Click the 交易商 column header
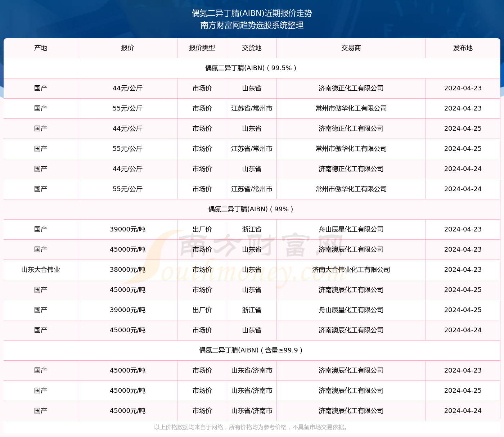The width and height of the screenshot is (504, 437). point(351,48)
